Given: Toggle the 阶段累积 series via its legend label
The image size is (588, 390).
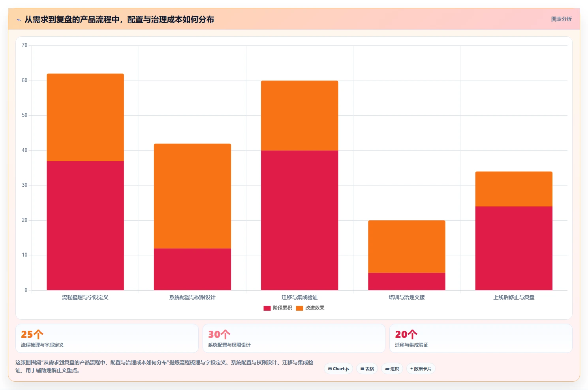Looking at the screenshot, I should 282,308.
